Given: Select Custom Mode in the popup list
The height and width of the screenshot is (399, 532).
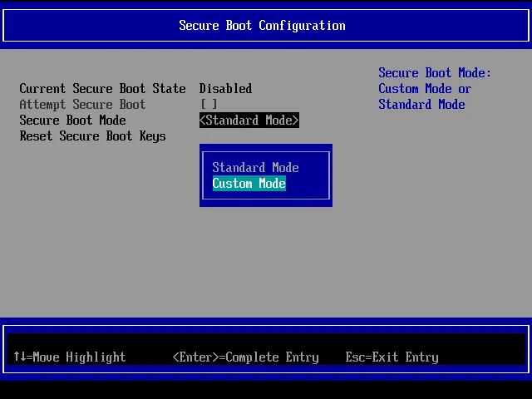Looking at the screenshot, I should (x=249, y=184).
